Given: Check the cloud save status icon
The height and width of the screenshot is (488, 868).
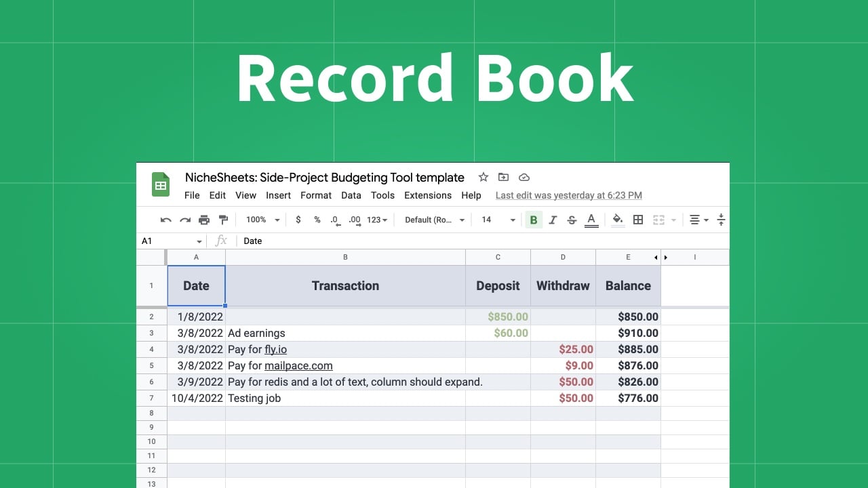Looking at the screenshot, I should [524, 177].
